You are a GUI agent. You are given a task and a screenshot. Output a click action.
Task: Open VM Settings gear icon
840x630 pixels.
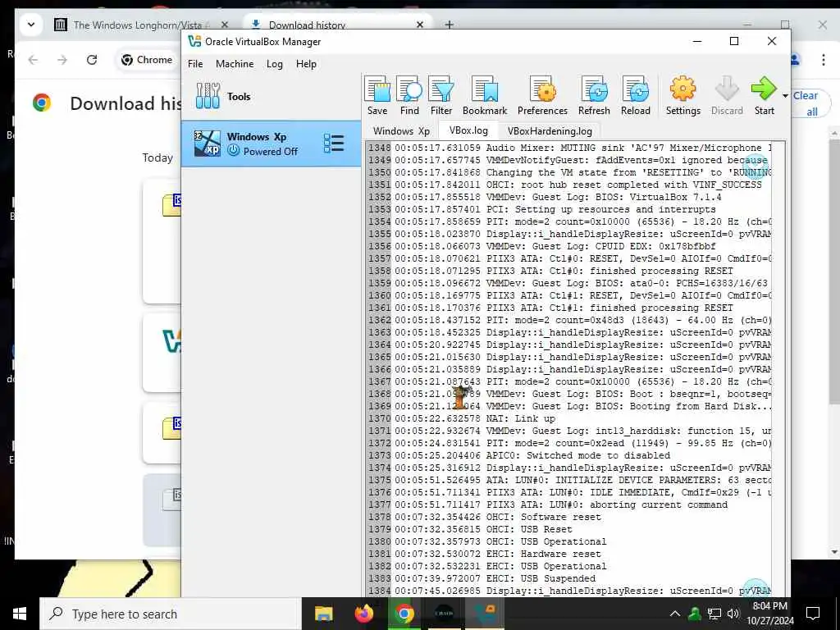click(683, 96)
